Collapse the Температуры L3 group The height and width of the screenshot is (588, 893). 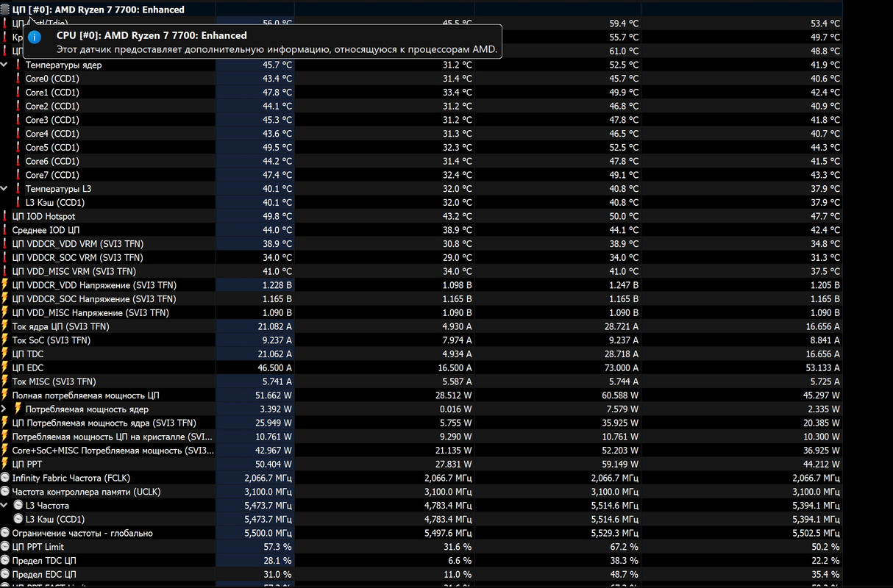[x=4, y=189]
